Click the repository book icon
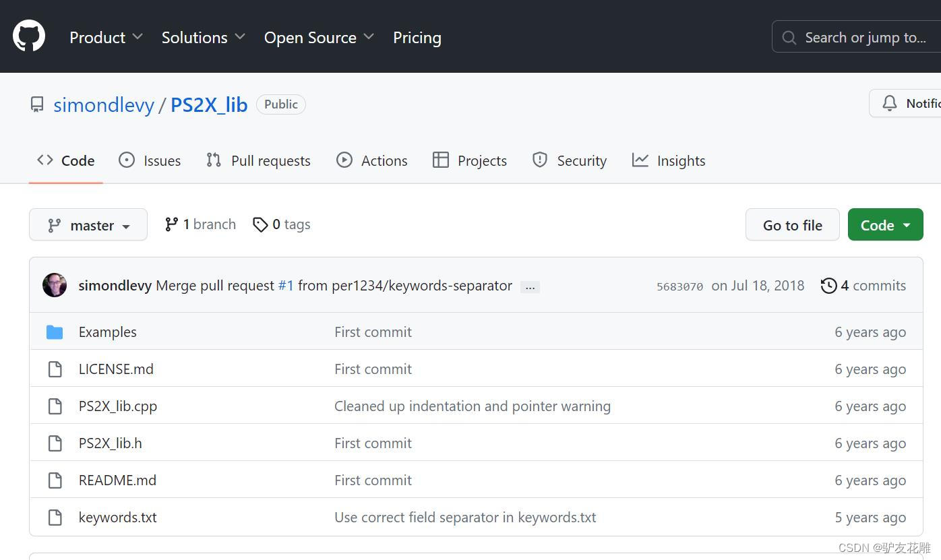Image resolution: width=941 pixels, height=560 pixels. [x=37, y=104]
